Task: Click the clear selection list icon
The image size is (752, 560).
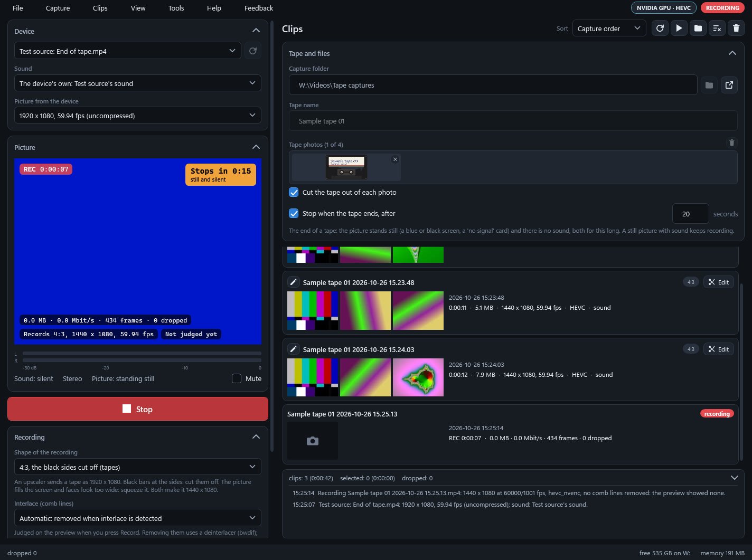Action: pos(717,29)
